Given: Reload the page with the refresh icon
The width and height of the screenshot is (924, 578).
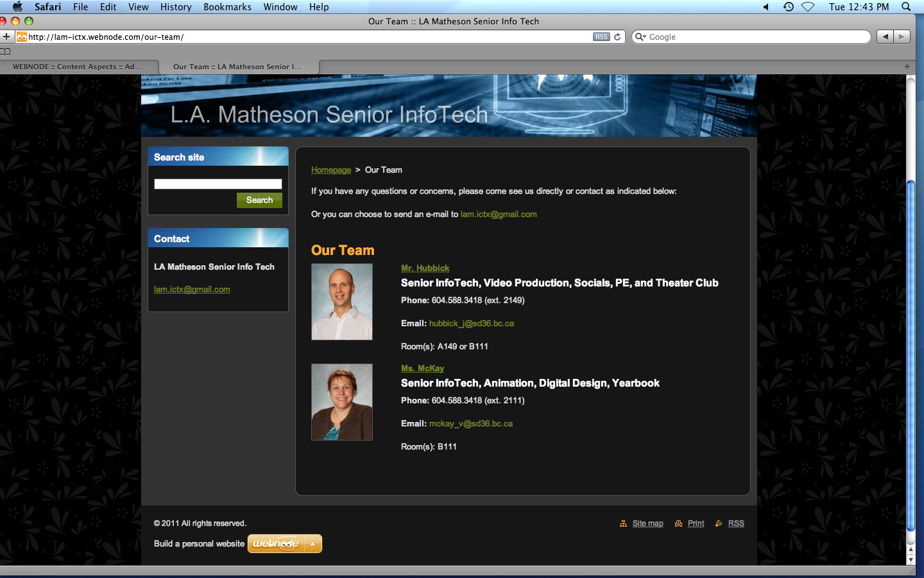Looking at the screenshot, I should click(x=617, y=37).
